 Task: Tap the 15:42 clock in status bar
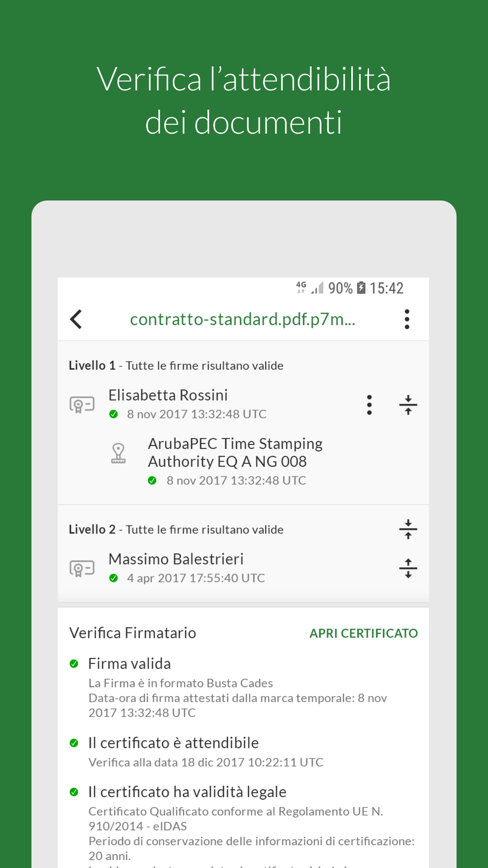point(387,288)
